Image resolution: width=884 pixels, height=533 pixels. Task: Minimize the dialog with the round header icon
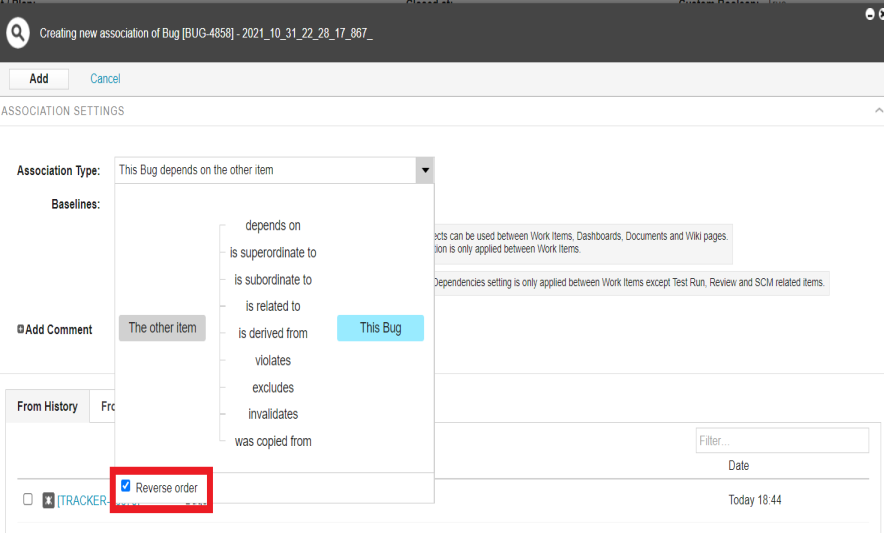(868, 15)
